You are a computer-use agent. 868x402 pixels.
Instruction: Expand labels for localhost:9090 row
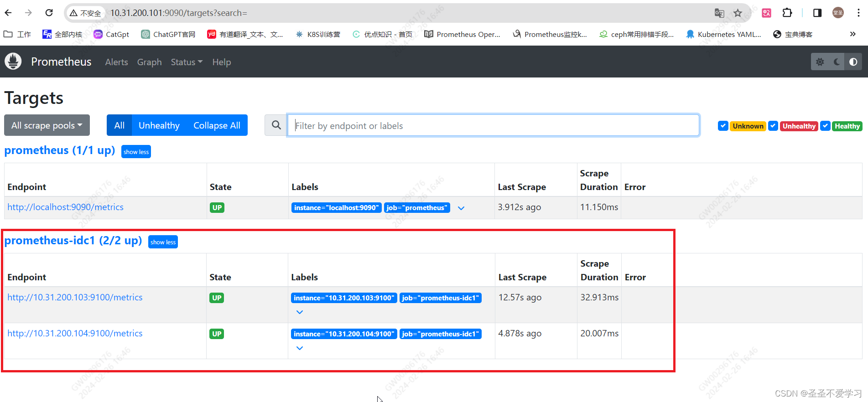pos(461,208)
